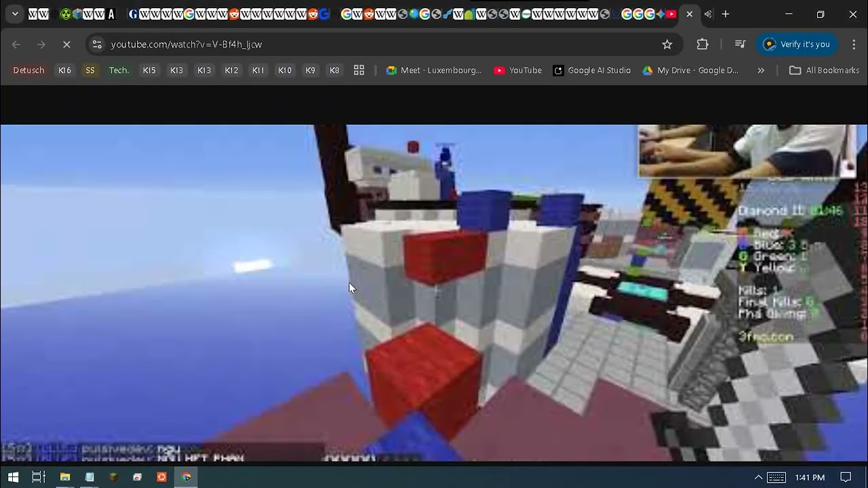Open the Detusch saved tab group
The height and width of the screenshot is (488, 868).
coord(28,70)
